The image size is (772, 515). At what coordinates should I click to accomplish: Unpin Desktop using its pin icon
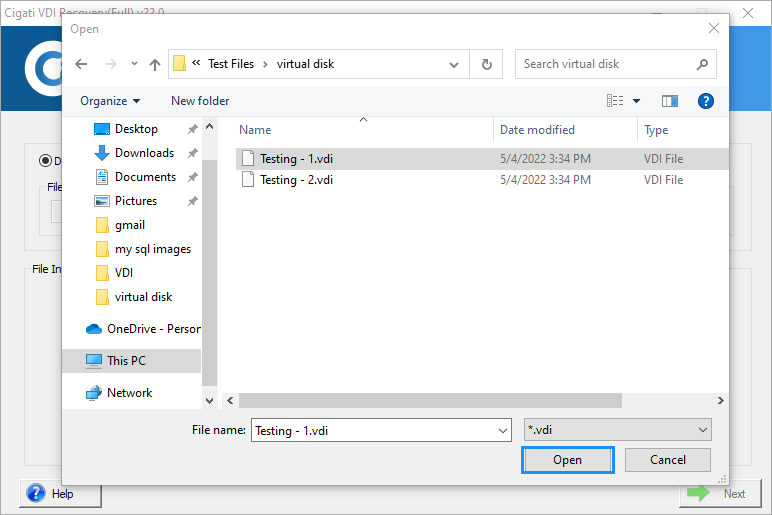point(193,129)
